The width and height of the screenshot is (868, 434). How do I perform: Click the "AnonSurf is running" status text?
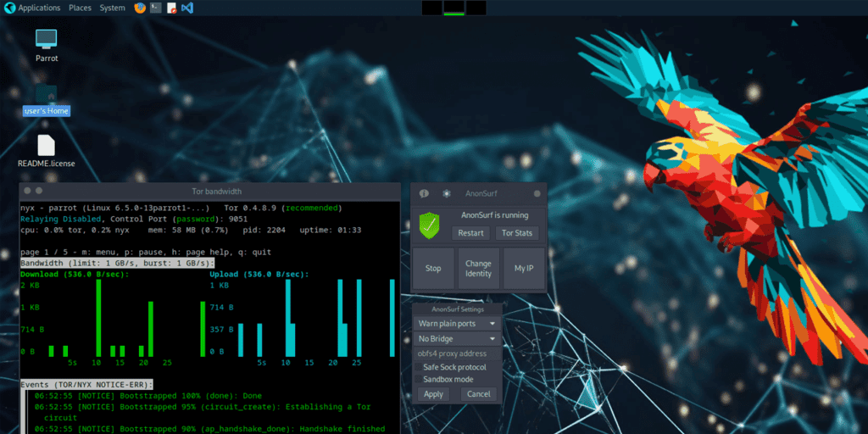coord(494,215)
